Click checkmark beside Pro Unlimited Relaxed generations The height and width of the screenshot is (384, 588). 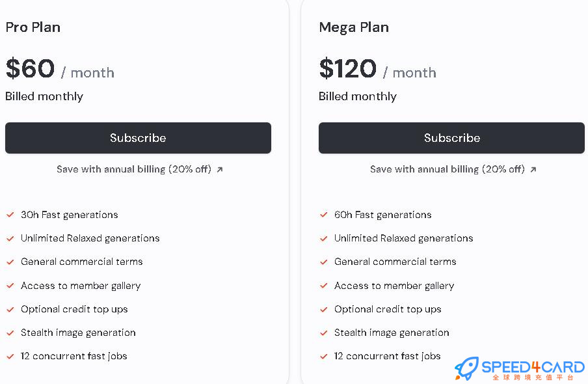[10, 238]
